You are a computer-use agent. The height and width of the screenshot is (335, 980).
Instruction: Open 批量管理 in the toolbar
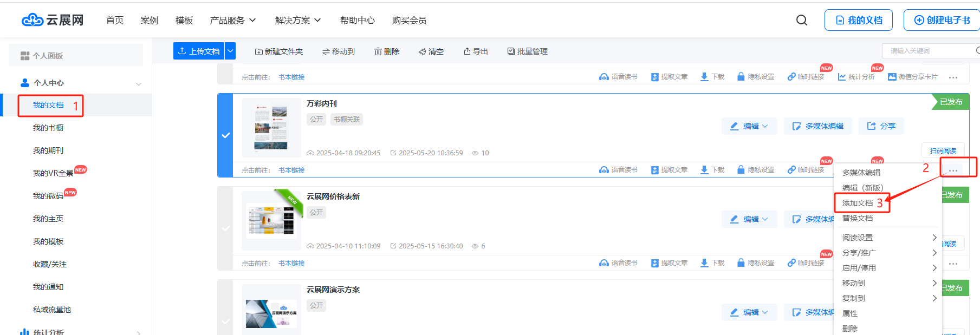(527, 51)
